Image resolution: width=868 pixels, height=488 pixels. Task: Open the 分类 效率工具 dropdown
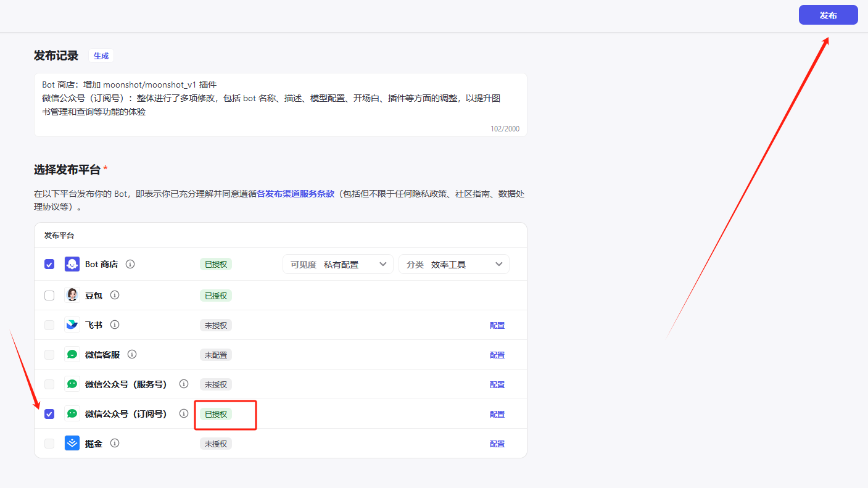click(453, 264)
